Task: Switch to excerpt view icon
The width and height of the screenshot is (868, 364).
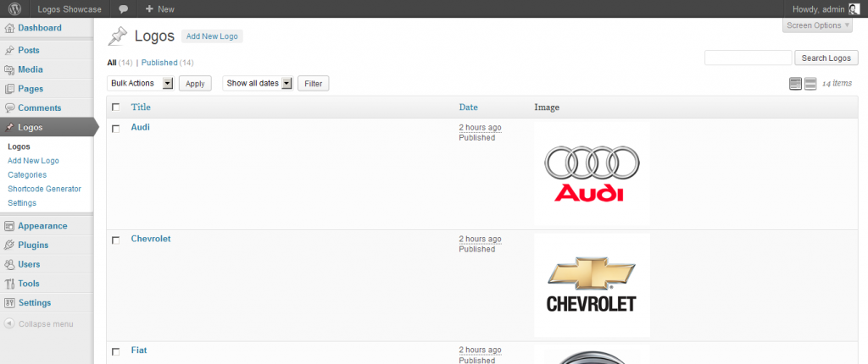Action: (x=810, y=83)
